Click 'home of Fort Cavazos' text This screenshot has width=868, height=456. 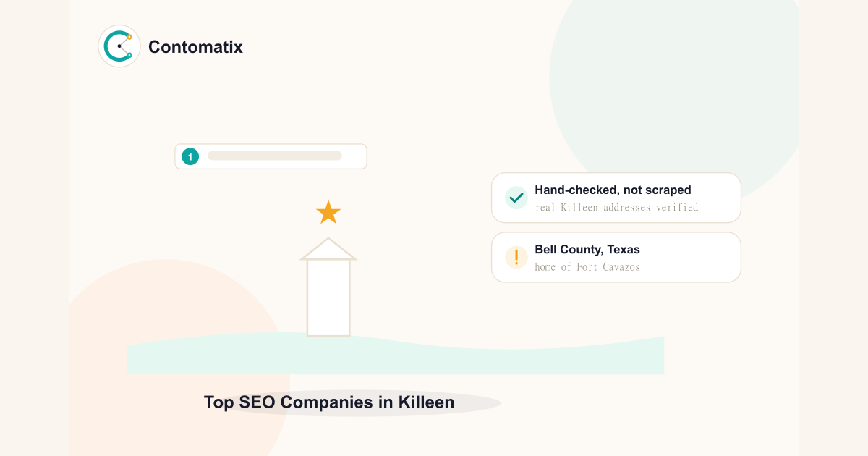coord(587,267)
